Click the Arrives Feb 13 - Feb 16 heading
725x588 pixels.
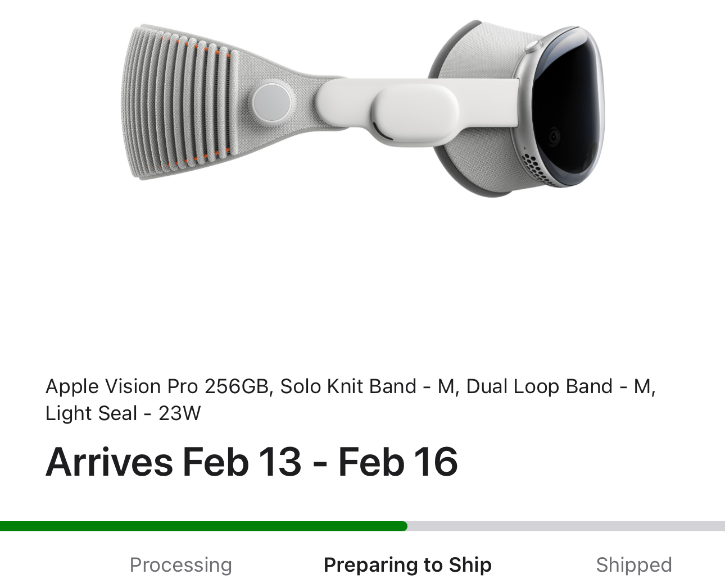point(251,462)
